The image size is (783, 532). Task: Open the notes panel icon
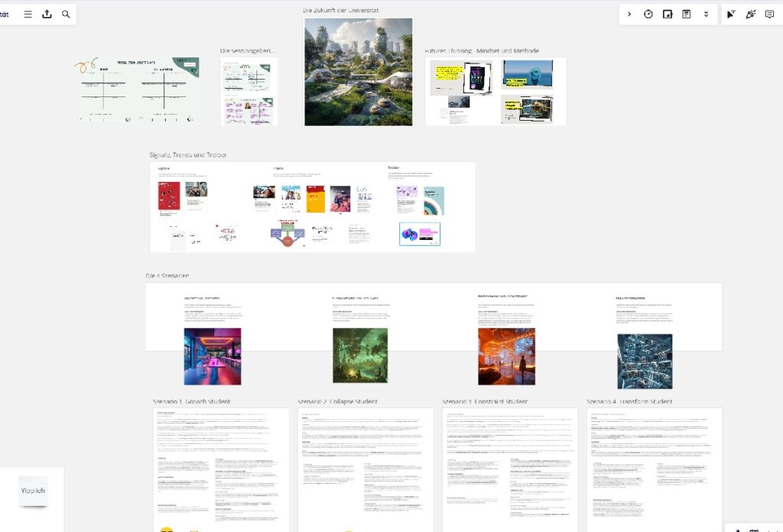[687, 14]
